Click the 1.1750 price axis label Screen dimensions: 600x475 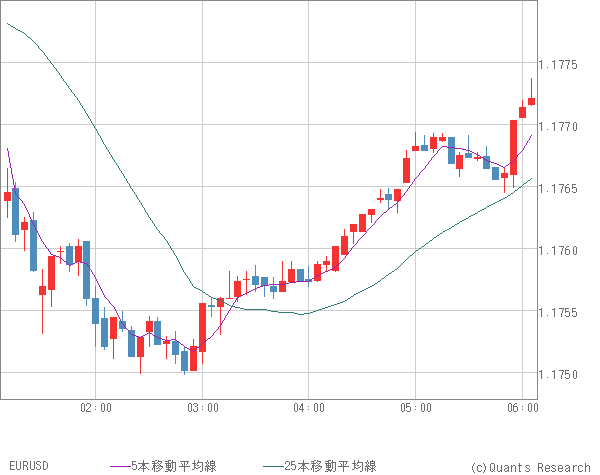pos(558,375)
